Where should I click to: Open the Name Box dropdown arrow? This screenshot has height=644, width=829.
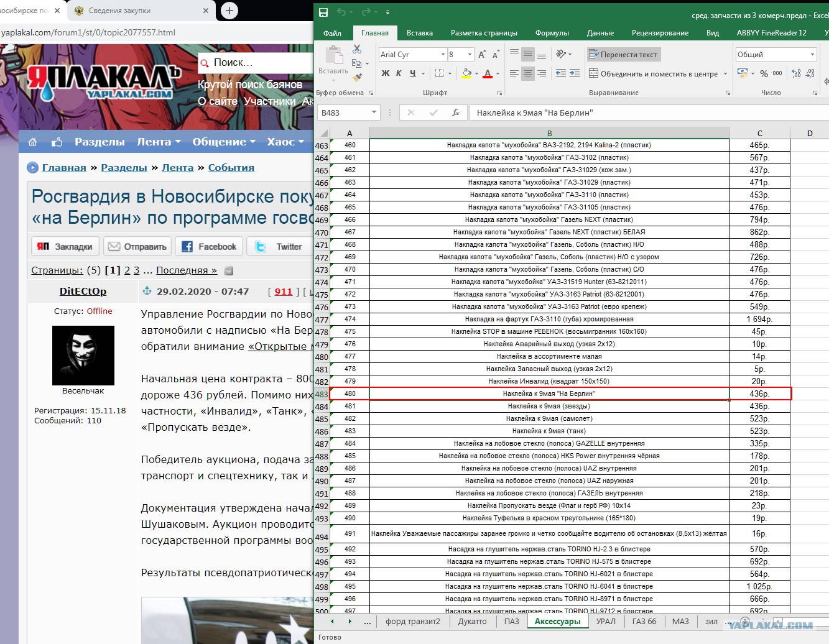pos(374,113)
